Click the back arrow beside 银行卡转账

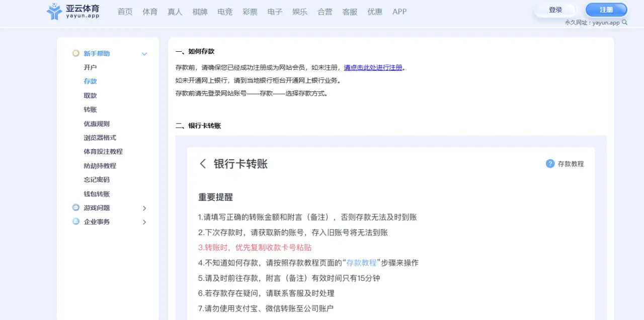click(203, 164)
